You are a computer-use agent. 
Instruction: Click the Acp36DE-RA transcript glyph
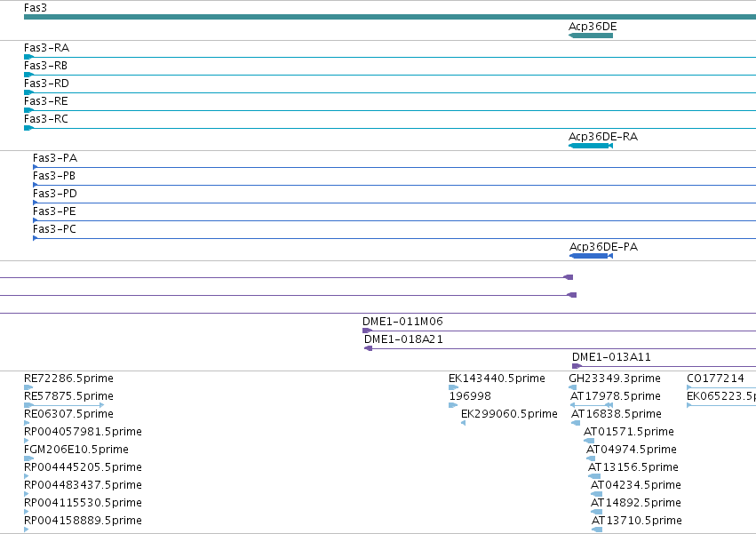click(x=591, y=146)
